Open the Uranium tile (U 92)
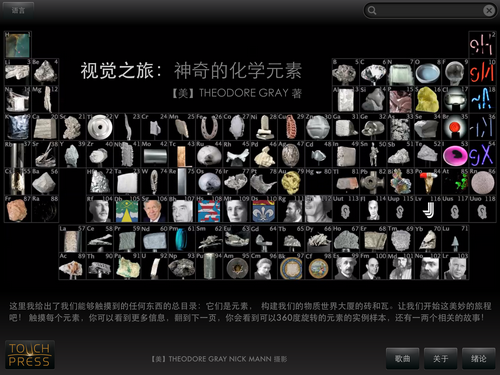Image resolution: width=500 pixels, height=375 pixels. (x=154, y=266)
